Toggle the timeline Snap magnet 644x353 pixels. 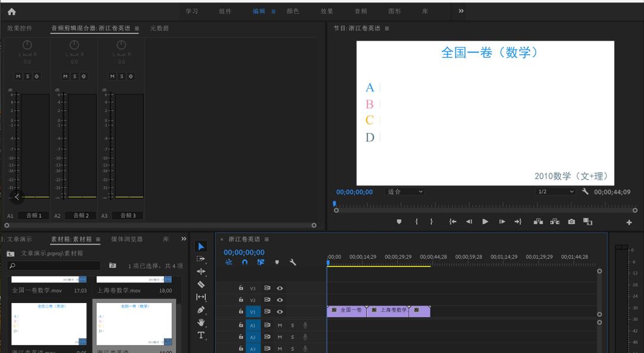coord(244,262)
